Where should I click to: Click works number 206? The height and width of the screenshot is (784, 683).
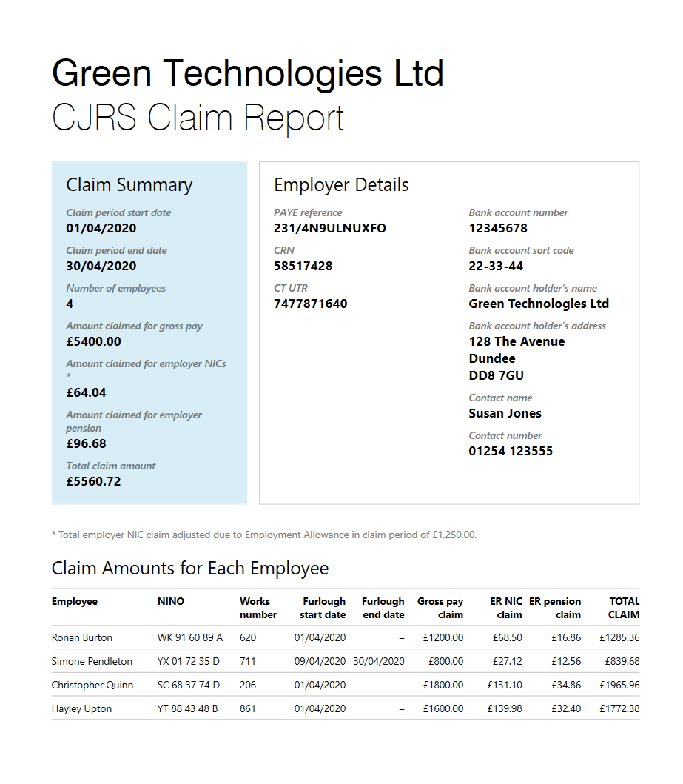tap(248, 685)
